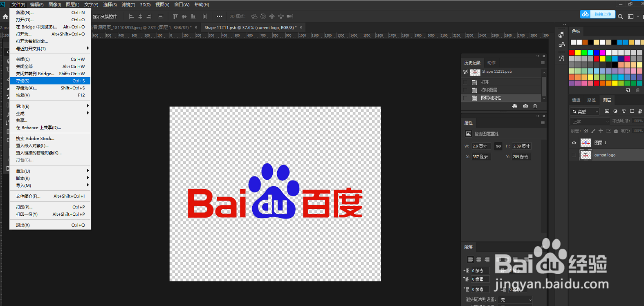Open the search magnifier at top right

click(620, 16)
